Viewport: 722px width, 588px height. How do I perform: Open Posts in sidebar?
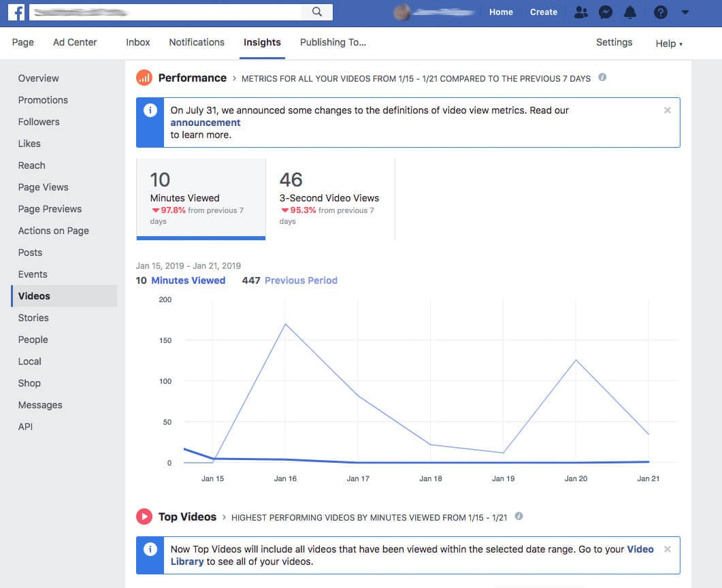click(31, 252)
